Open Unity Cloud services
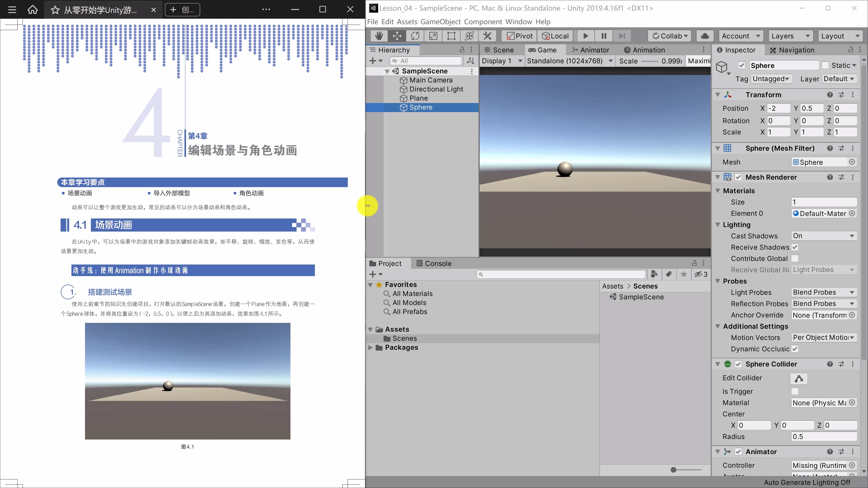868x488 pixels. (705, 36)
